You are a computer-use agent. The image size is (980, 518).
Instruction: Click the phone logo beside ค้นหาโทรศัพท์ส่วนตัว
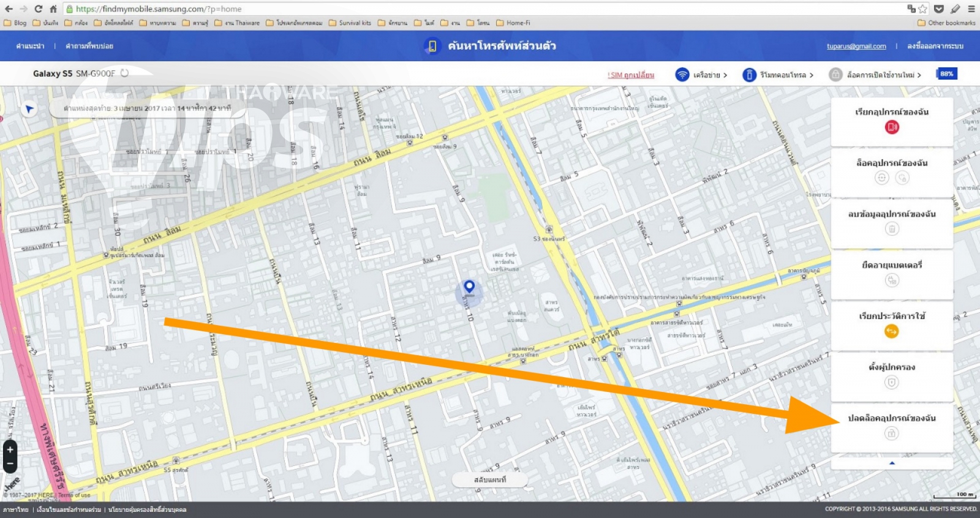pyautogui.click(x=432, y=46)
